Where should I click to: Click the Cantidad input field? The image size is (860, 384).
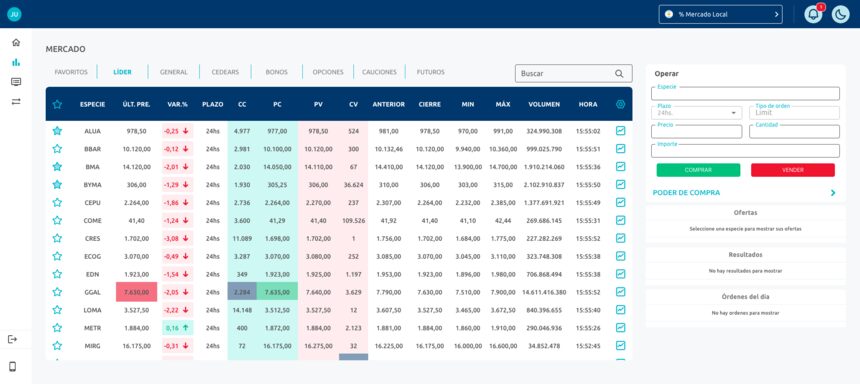[794, 132]
